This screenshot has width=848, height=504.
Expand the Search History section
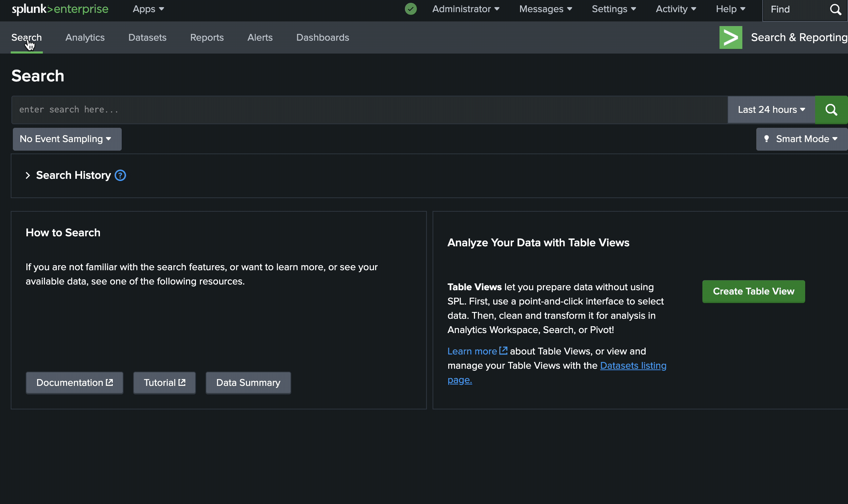pyautogui.click(x=28, y=175)
